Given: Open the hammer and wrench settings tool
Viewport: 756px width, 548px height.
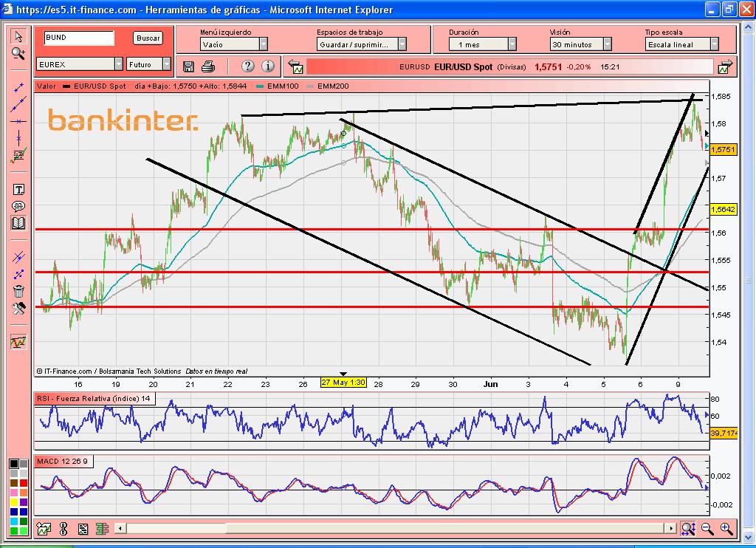Looking at the screenshot, I should click(x=18, y=308).
